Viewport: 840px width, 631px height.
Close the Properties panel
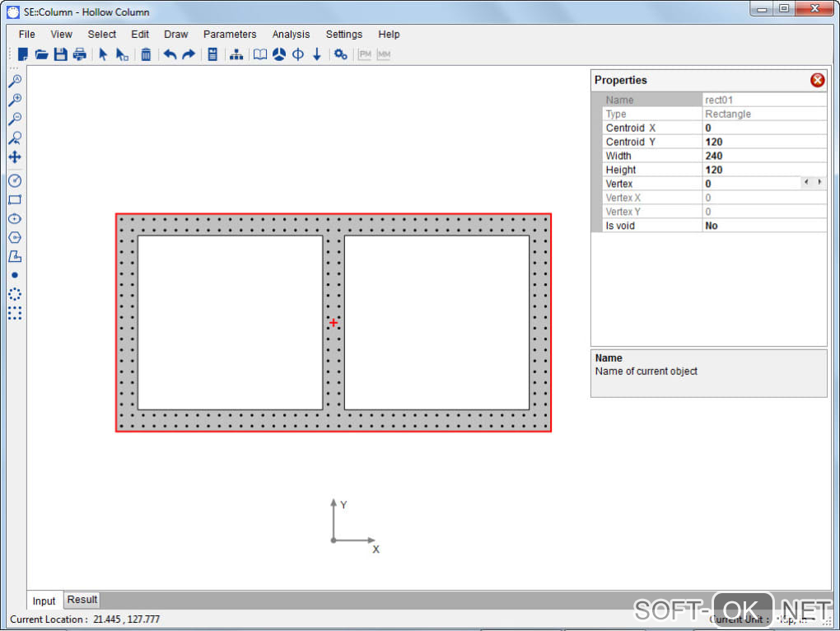click(x=817, y=81)
